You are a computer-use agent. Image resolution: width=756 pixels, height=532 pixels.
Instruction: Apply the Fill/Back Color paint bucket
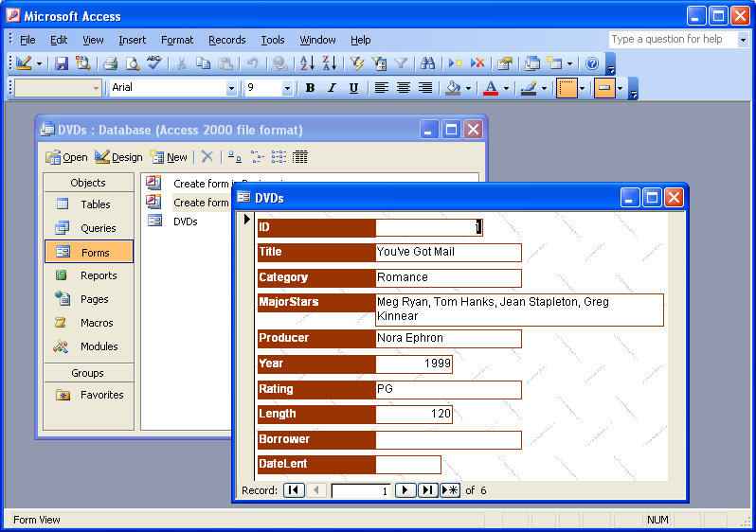click(x=453, y=88)
